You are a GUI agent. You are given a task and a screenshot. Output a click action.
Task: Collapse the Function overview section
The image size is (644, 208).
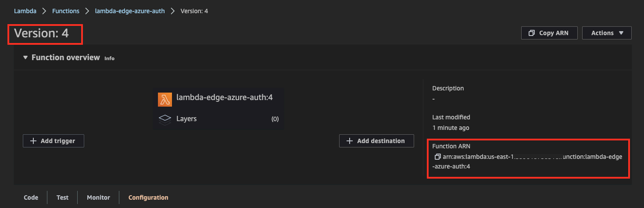click(25, 57)
